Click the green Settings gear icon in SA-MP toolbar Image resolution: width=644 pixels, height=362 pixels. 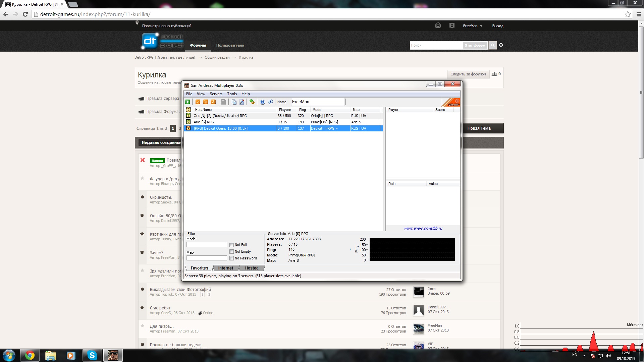click(252, 102)
